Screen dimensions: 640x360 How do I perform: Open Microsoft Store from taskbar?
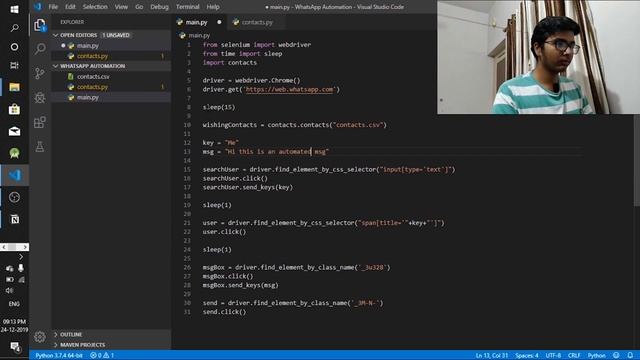click(x=14, y=109)
